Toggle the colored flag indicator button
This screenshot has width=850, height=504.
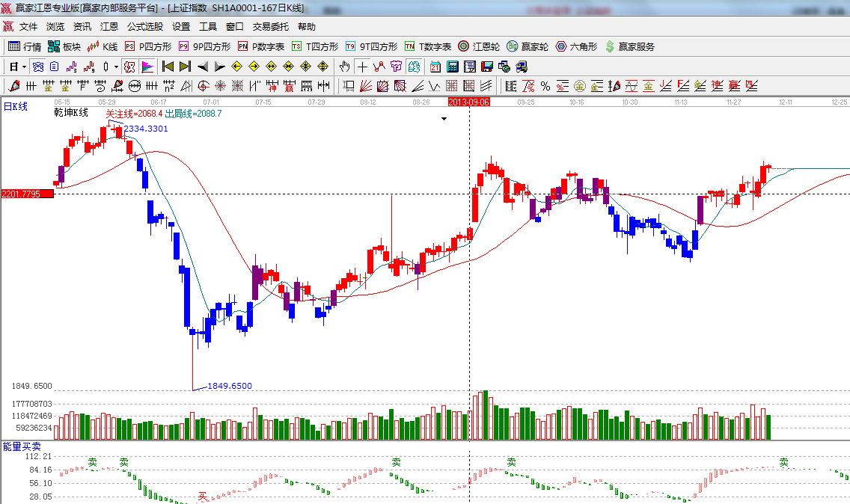point(147,67)
